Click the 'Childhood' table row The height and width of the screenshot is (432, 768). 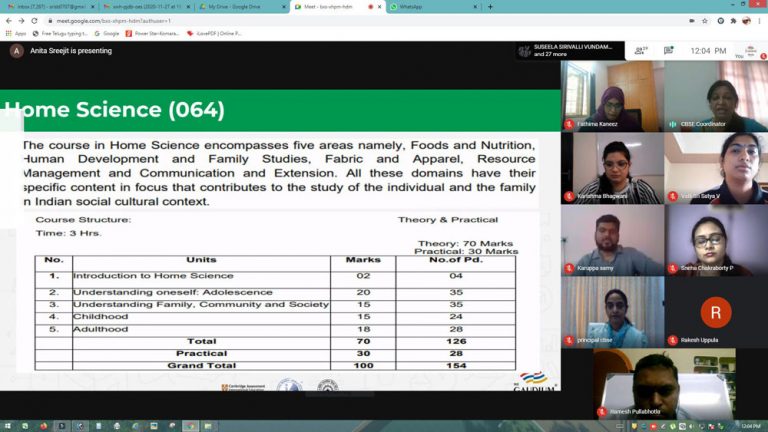coord(275,317)
